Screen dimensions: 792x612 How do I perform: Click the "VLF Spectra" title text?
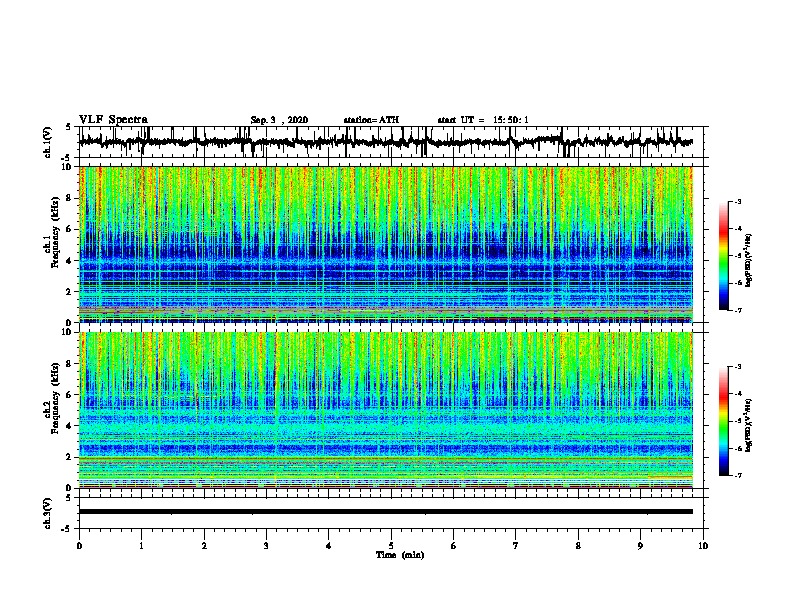(113, 120)
